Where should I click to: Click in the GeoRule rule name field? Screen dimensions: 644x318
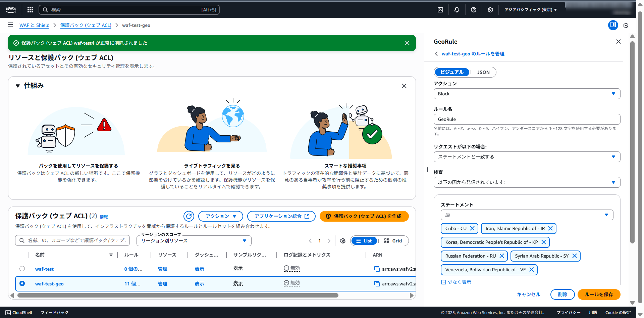click(x=527, y=119)
